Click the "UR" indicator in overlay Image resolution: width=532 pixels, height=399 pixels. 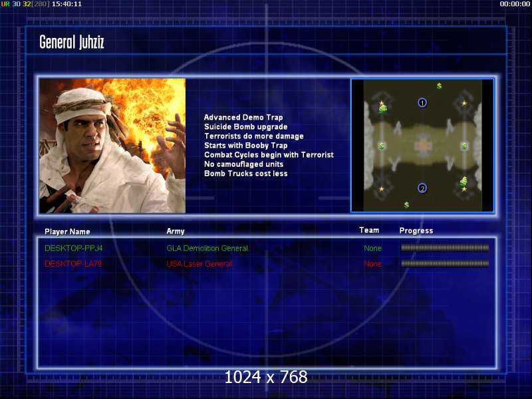coord(5,4)
